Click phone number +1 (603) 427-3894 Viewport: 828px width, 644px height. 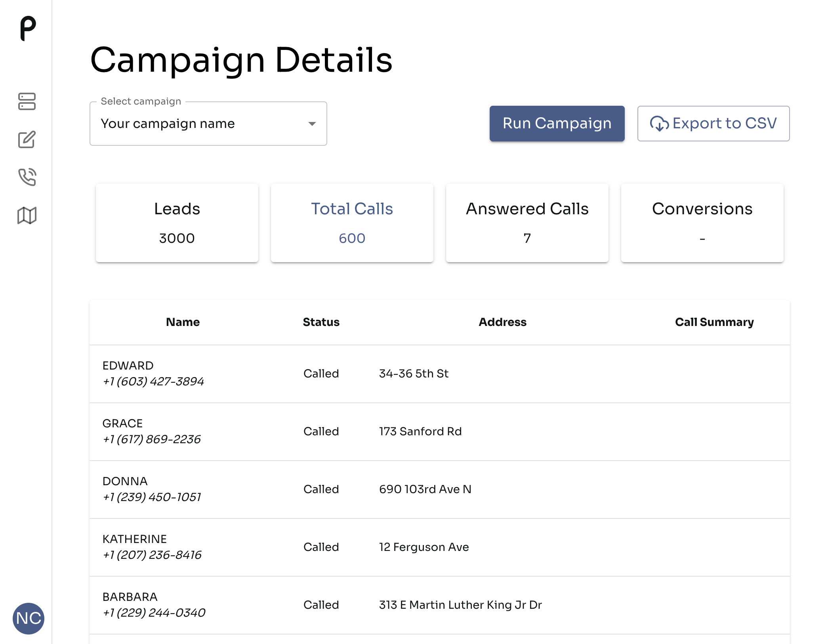153,381
